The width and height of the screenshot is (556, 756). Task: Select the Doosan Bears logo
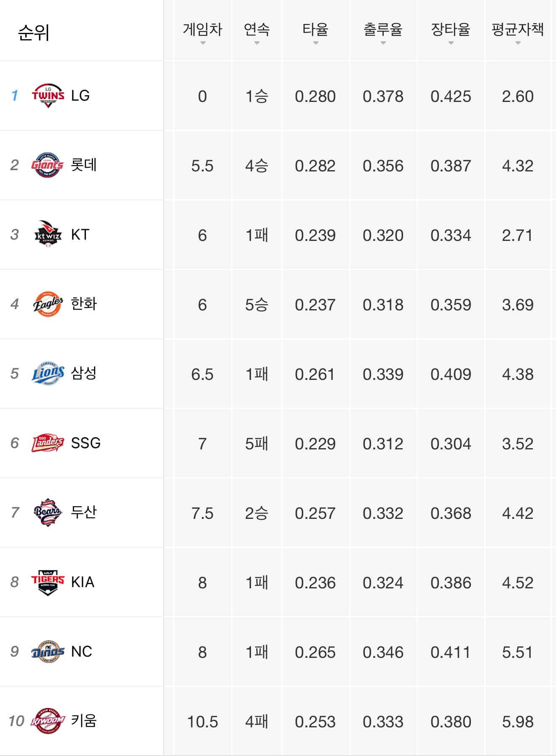(x=48, y=512)
